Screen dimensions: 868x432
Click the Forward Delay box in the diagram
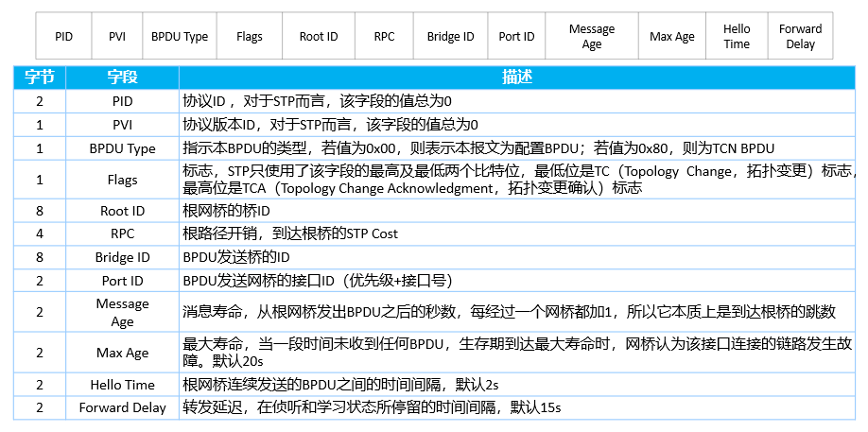click(801, 37)
